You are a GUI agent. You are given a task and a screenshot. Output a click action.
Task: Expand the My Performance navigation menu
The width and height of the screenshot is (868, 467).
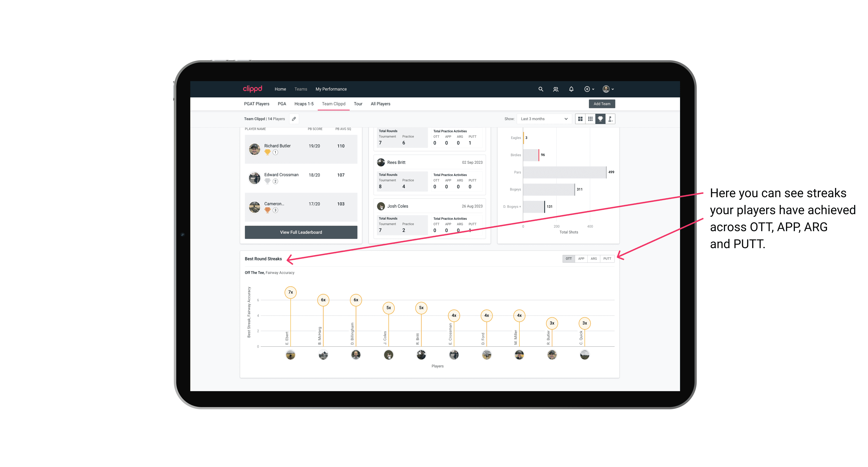click(x=332, y=89)
